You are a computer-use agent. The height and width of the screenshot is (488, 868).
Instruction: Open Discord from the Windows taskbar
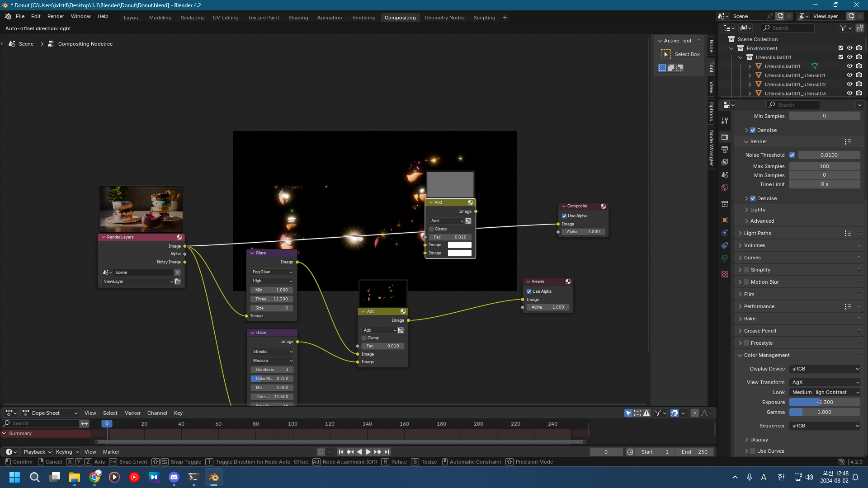tap(174, 477)
